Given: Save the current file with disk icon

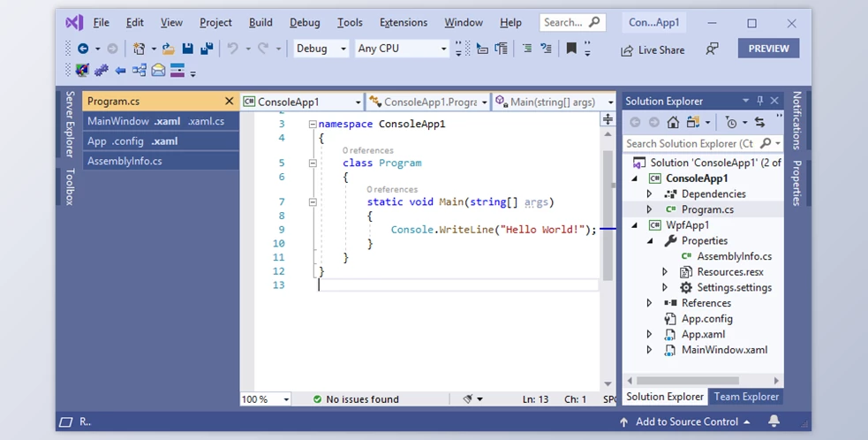Looking at the screenshot, I should click(188, 49).
